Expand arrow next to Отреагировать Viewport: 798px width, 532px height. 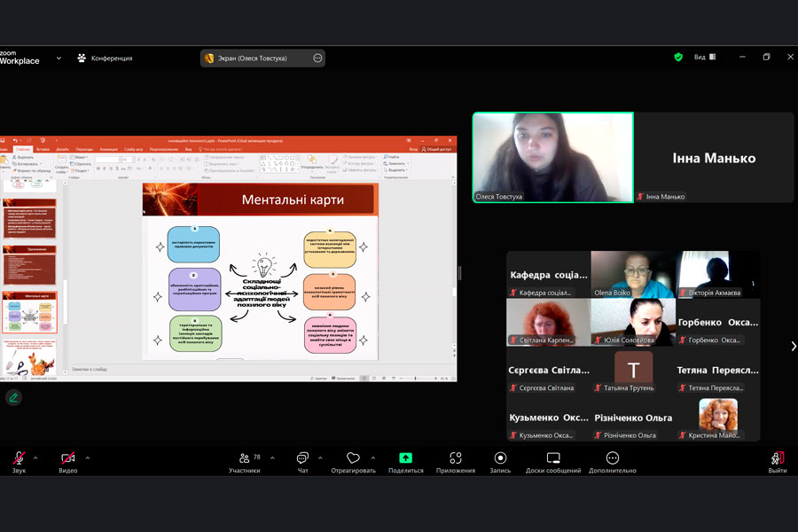[373, 458]
